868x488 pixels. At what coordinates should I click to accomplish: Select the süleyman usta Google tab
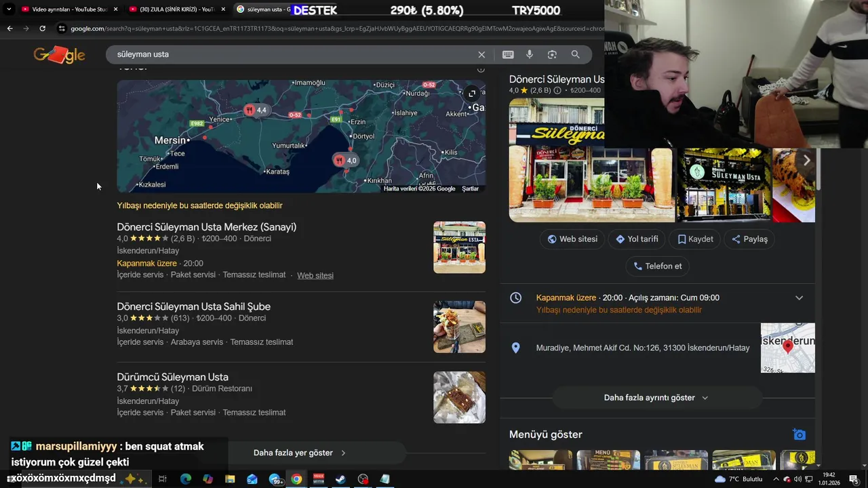click(x=264, y=9)
